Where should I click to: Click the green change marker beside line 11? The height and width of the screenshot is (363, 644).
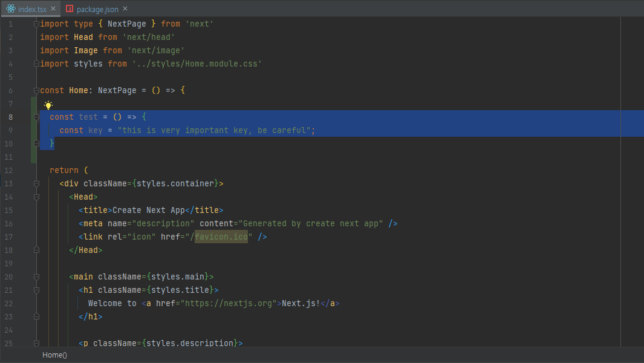point(33,157)
